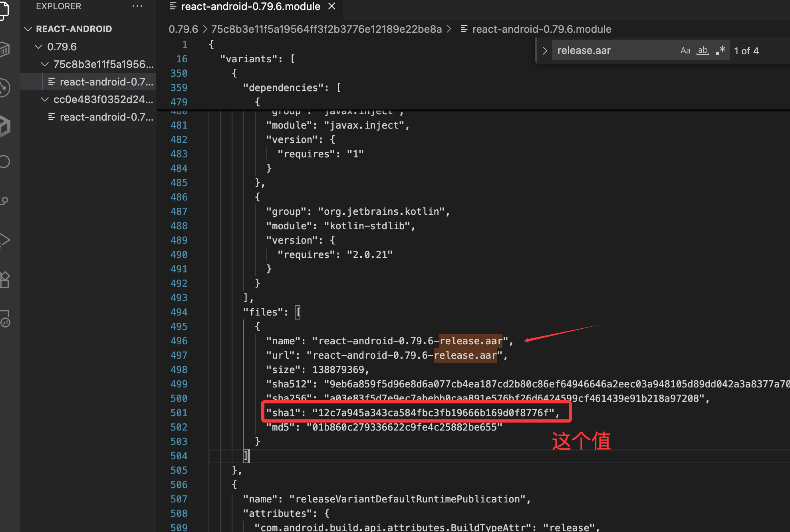Click the 0.79.6 breadcrumb above the editor
This screenshot has height=532, width=790.
tap(183, 29)
